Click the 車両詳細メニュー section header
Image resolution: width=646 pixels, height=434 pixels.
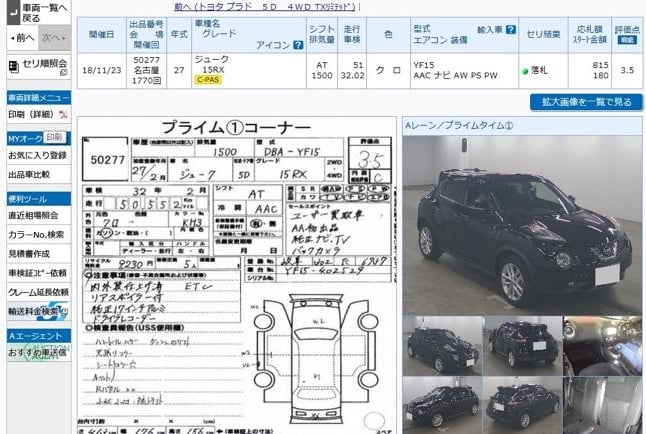tap(39, 98)
